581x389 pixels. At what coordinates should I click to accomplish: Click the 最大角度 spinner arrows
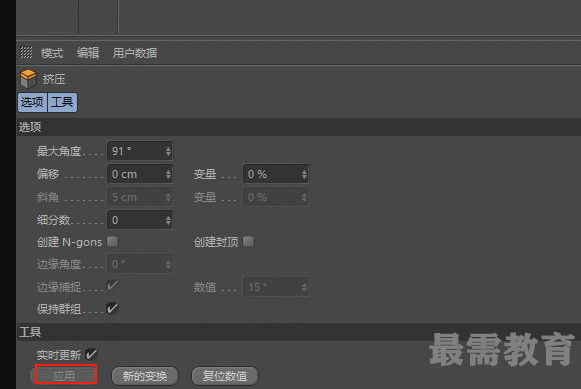(168, 151)
